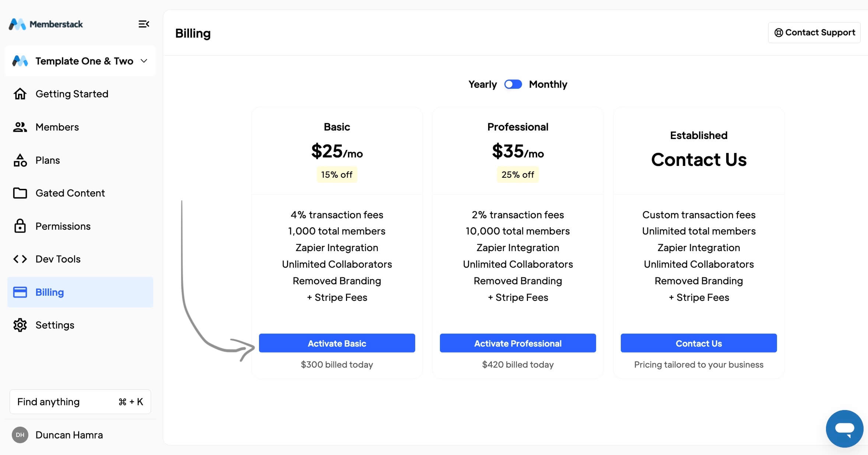Click the Contact Support button
The height and width of the screenshot is (455, 868).
[x=814, y=32]
